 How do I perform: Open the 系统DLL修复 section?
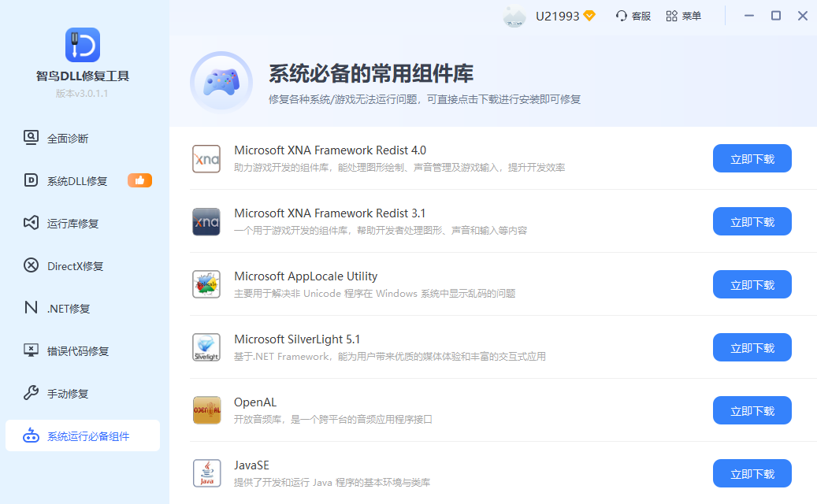(x=83, y=180)
